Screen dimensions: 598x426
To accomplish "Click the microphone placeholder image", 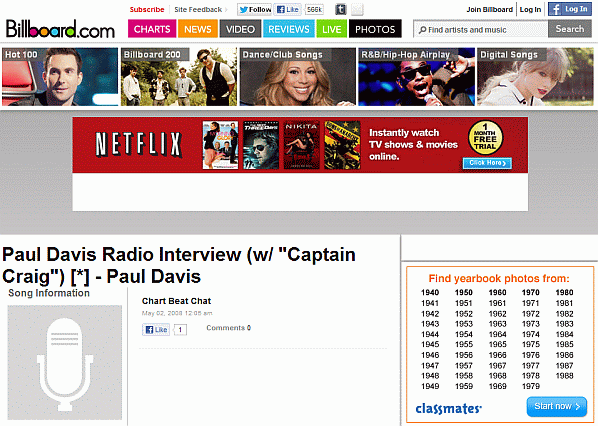I will [65, 362].
